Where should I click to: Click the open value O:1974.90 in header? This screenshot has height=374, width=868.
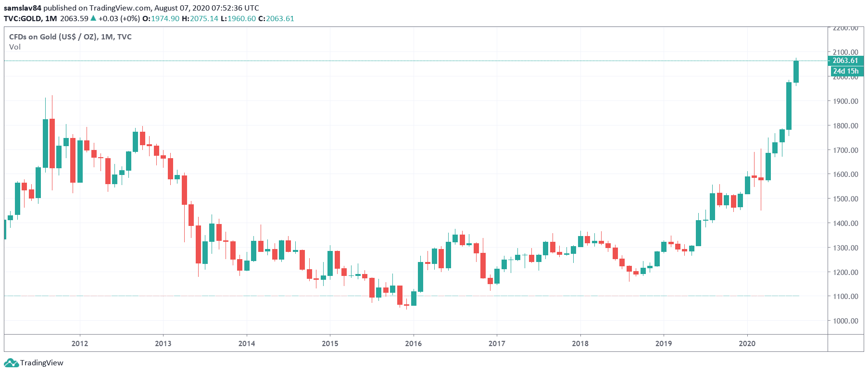tap(161, 18)
